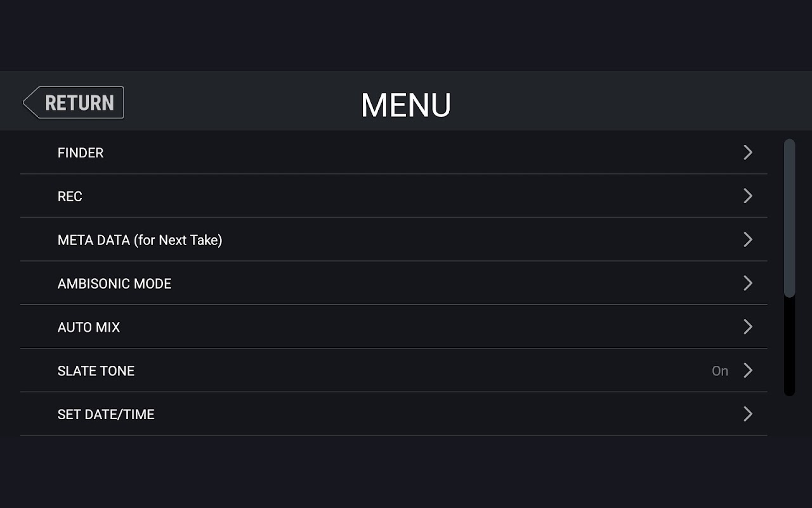Viewport: 812px width, 508px height.
Task: Click chevron on SET DATE/TIME row
Action: click(x=748, y=414)
